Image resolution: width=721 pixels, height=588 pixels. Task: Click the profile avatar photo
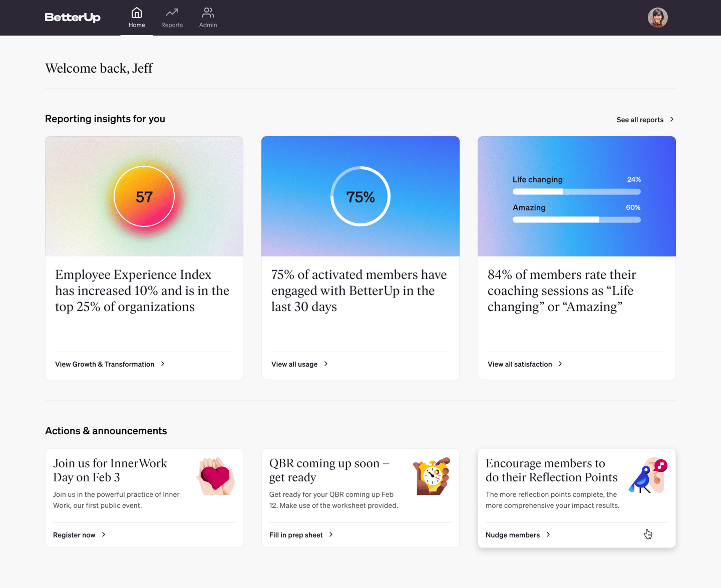pyautogui.click(x=657, y=17)
